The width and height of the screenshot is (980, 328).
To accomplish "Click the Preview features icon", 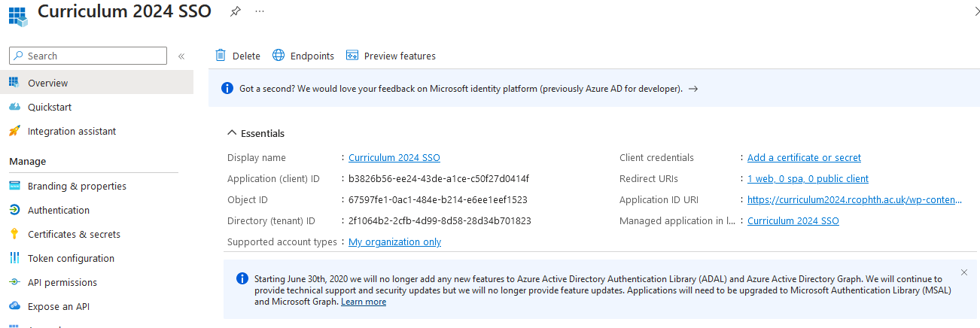I will pos(352,56).
